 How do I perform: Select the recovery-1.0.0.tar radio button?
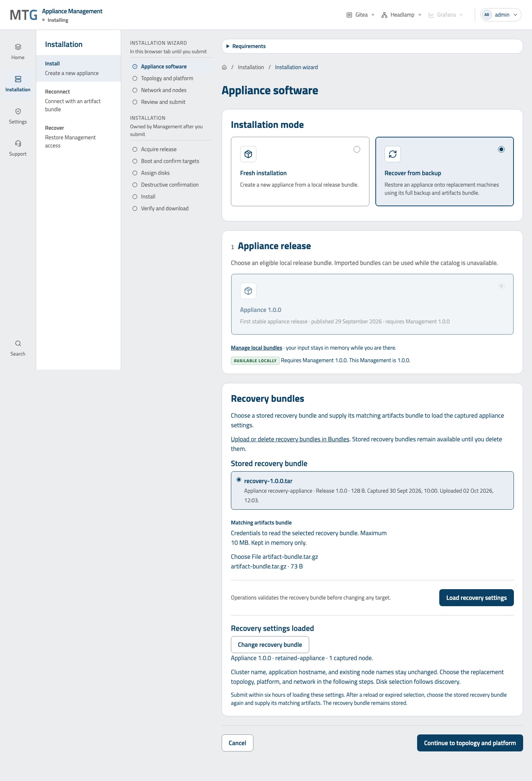coord(239,480)
